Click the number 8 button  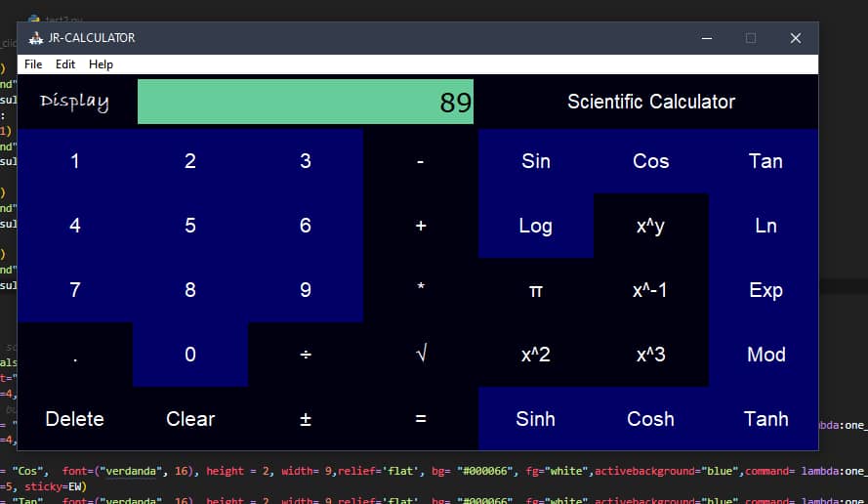(189, 290)
